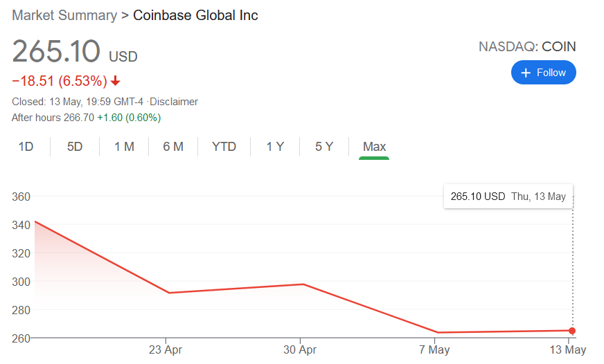Viewport: 604px width, 364px height.
Task: Switch to the 1 Y tab
Action: [x=275, y=147]
